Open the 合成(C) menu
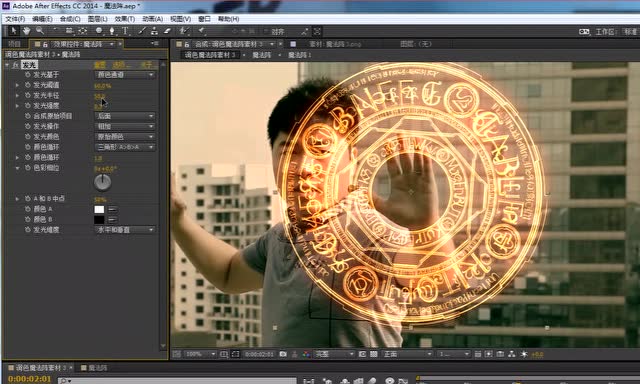The height and width of the screenshot is (384, 640). (x=70, y=19)
